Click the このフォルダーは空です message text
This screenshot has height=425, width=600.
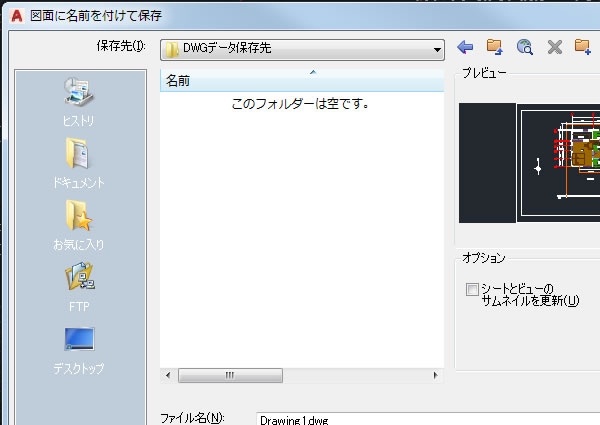(x=300, y=104)
